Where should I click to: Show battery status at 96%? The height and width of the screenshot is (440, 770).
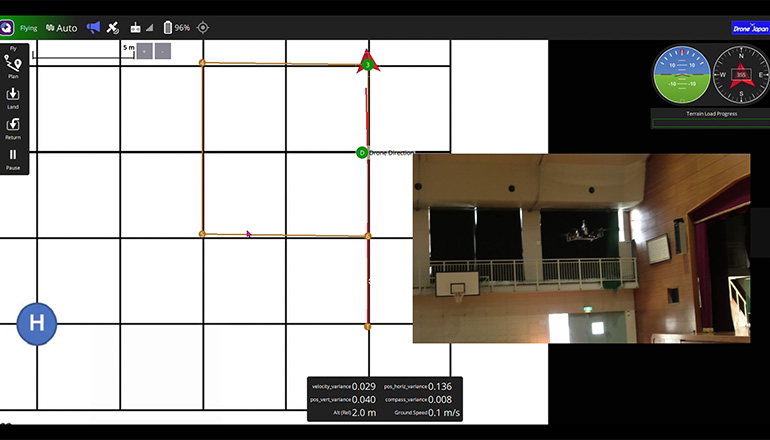coord(176,28)
